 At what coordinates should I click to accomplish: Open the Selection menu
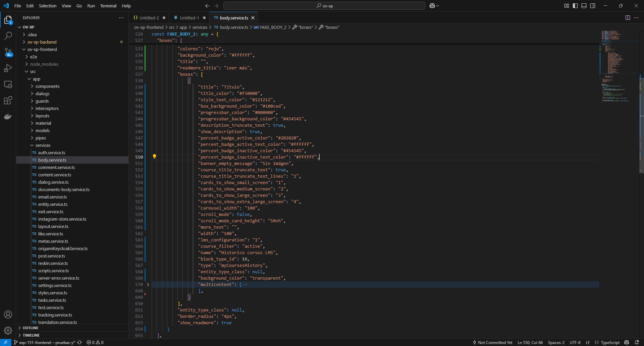pyautogui.click(x=48, y=6)
